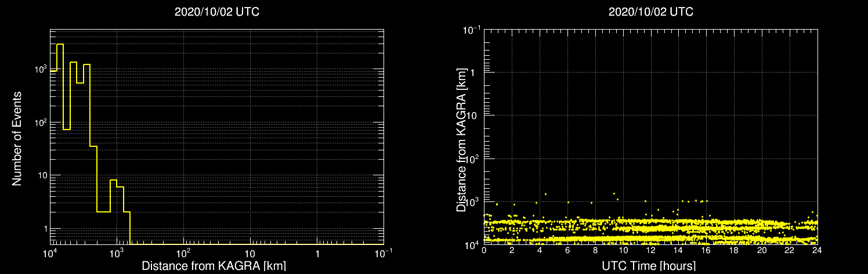The image size is (868, 274).
Task: Click 10³ tick on histogram distance axis
Action: [x=118, y=254]
